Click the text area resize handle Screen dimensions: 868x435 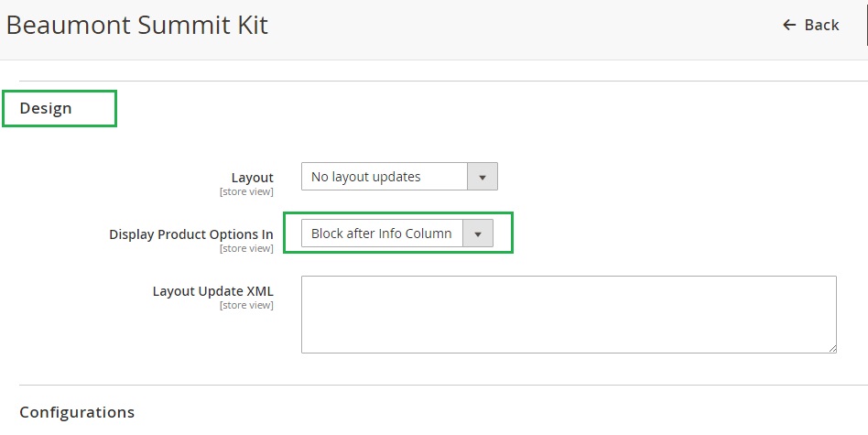(x=831, y=348)
